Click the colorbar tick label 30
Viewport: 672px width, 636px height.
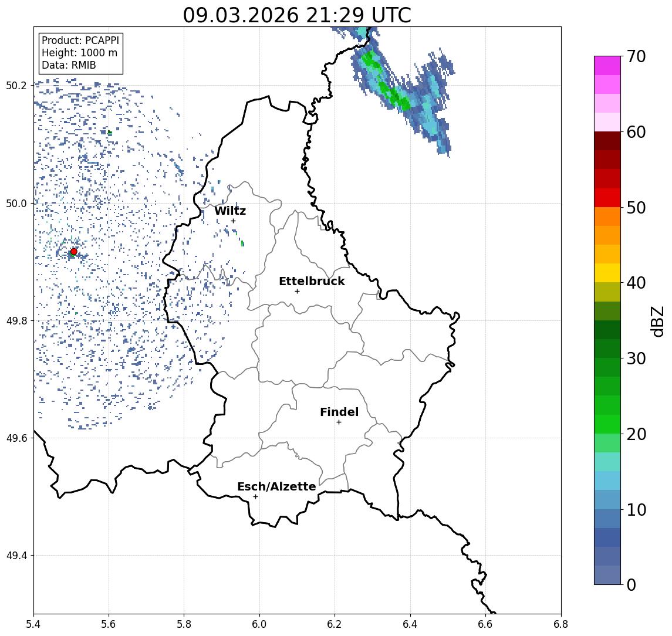pos(636,358)
